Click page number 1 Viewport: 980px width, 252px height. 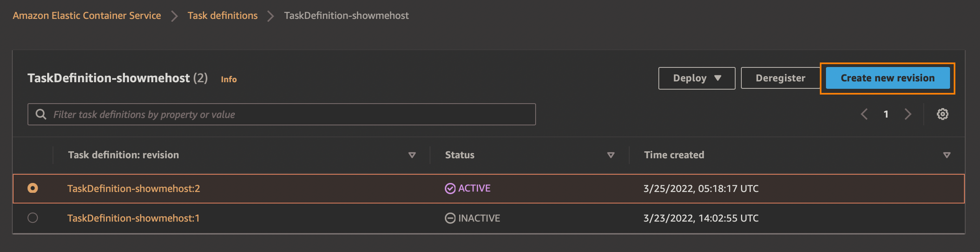[x=886, y=114]
